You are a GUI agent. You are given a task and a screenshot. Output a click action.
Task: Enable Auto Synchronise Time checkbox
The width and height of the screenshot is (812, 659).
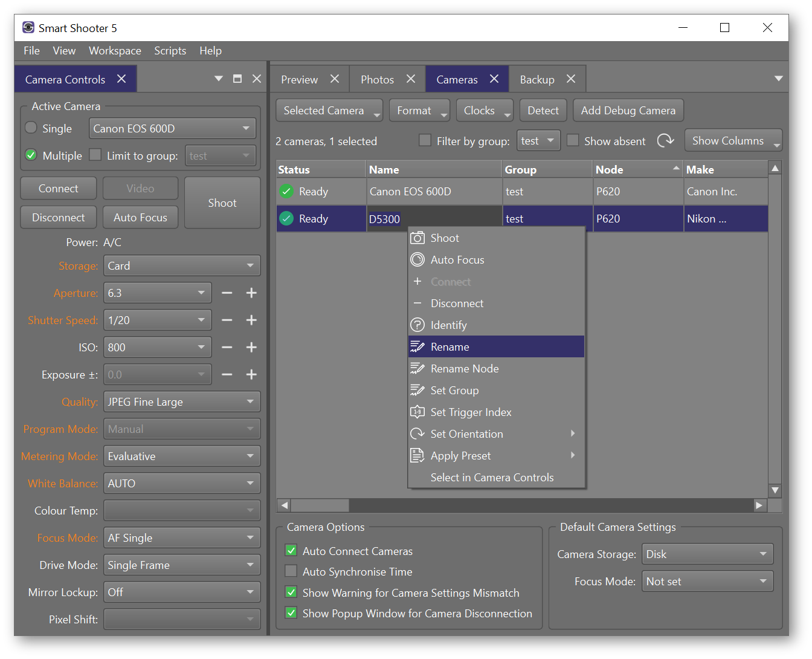click(x=291, y=571)
